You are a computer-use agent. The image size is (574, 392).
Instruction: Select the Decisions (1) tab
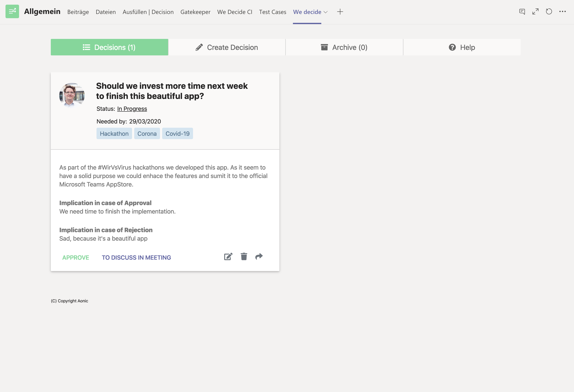(x=109, y=47)
